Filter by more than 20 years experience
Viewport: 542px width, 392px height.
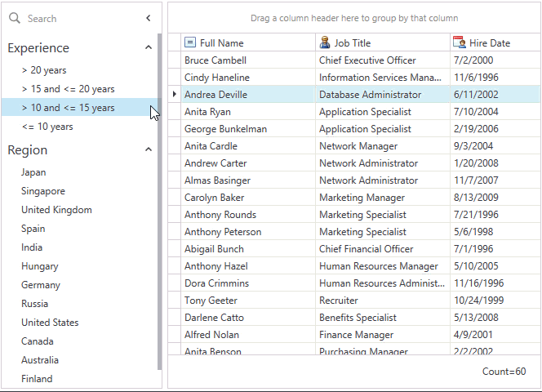coord(44,70)
